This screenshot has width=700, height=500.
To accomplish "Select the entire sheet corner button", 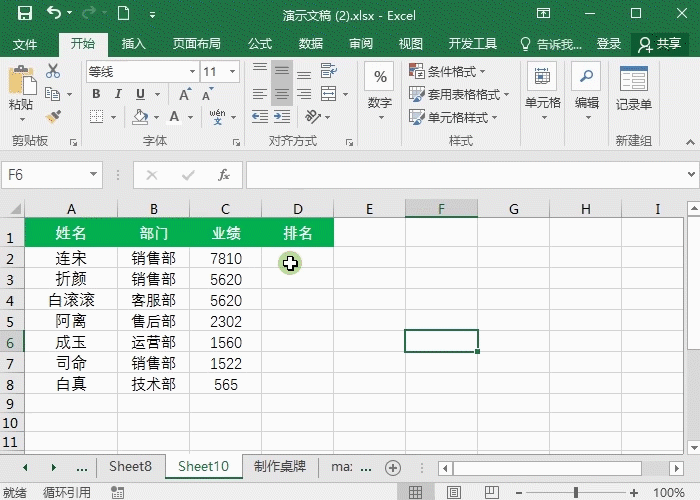I will [13, 209].
